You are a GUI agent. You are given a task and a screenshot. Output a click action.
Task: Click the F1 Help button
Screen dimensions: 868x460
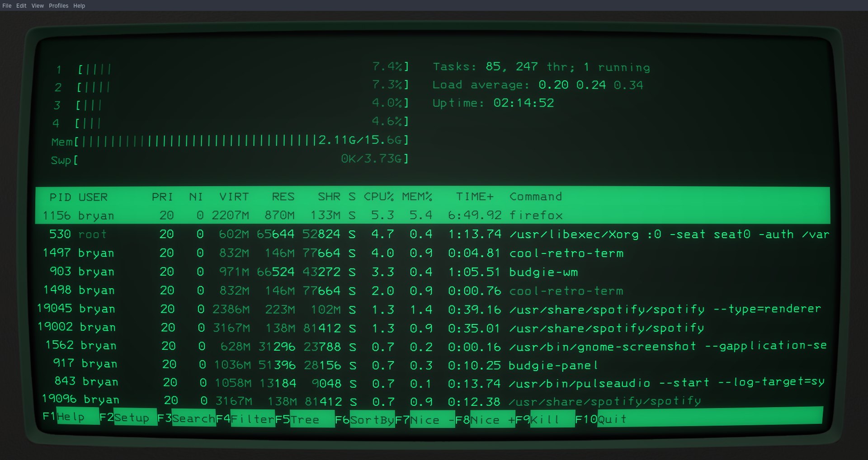click(71, 416)
